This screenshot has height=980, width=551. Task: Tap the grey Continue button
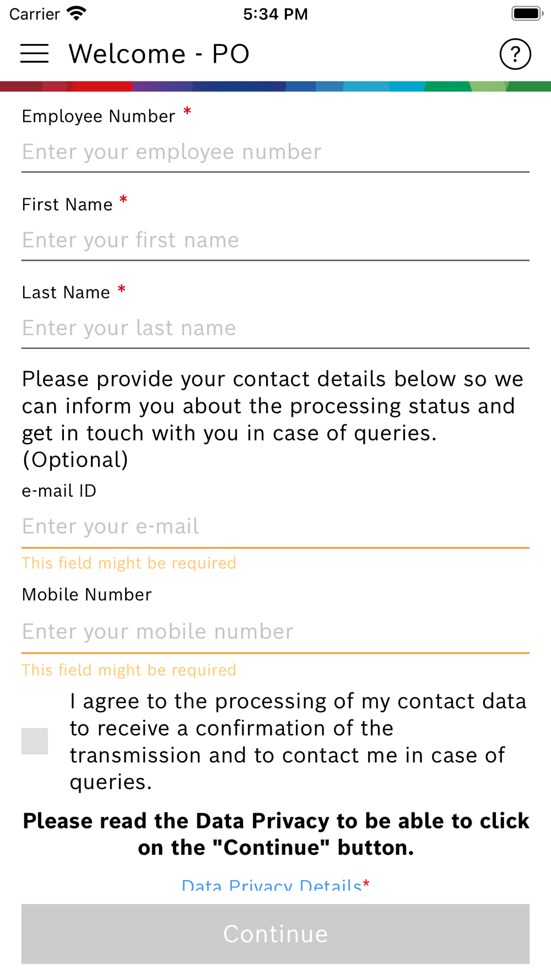pyautogui.click(x=275, y=934)
